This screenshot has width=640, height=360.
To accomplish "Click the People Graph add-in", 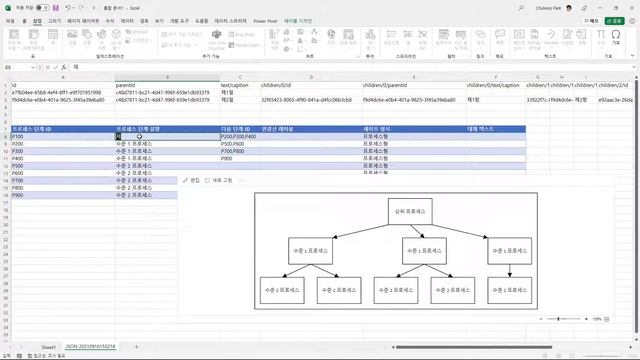I will (x=244, y=45).
